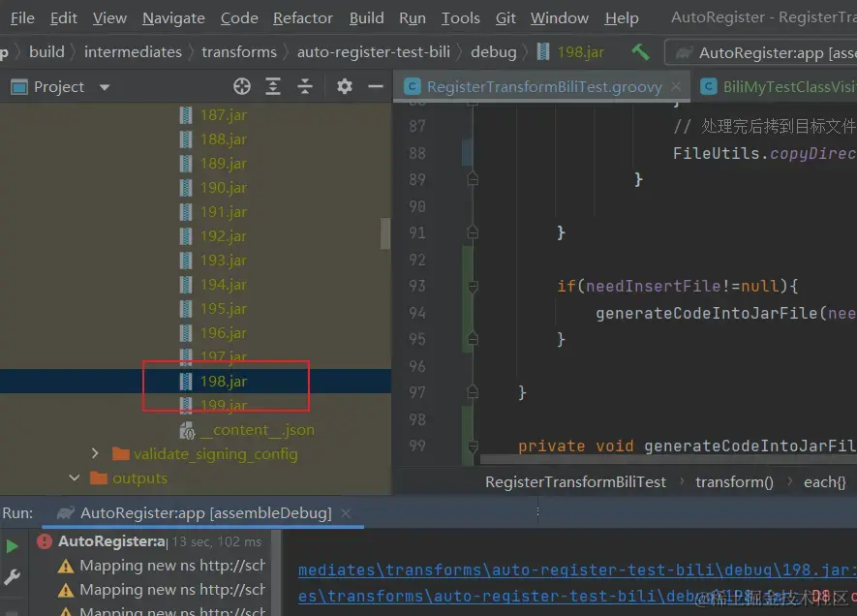Click the Project tree vertical scrollbar thumb
The height and width of the screenshot is (616, 857).
(385, 233)
